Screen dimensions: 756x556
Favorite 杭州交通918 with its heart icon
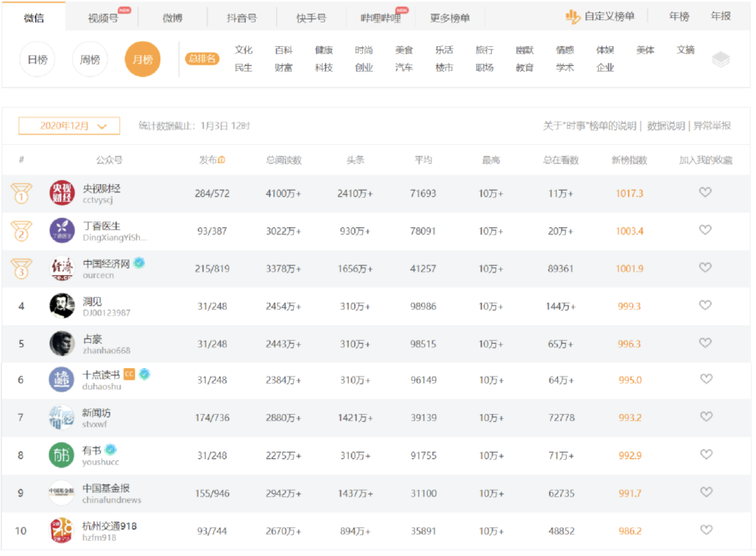tap(706, 530)
